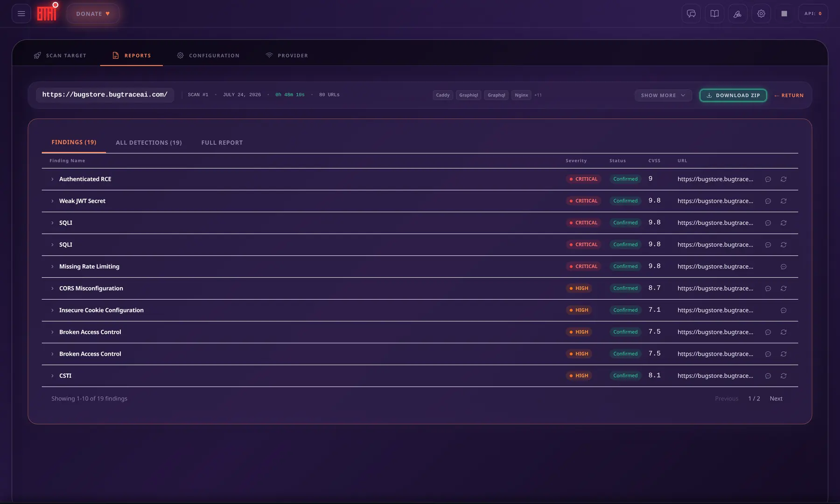
Task: Click the API: 0 indicator
Action: [813, 14]
